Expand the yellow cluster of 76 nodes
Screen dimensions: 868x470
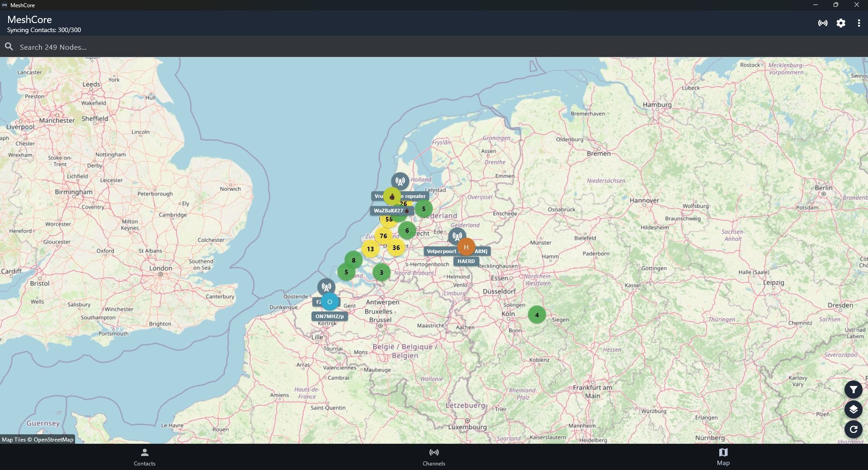pyautogui.click(x=383, y=236)
